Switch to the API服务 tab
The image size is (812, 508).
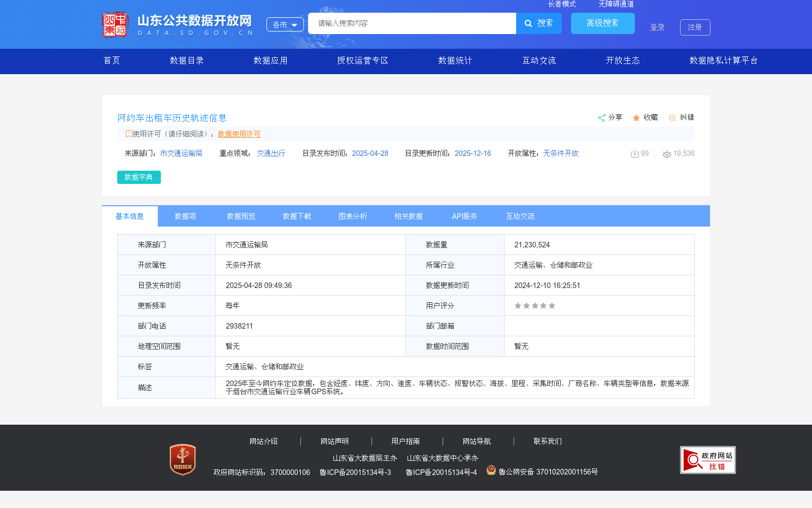465,216
